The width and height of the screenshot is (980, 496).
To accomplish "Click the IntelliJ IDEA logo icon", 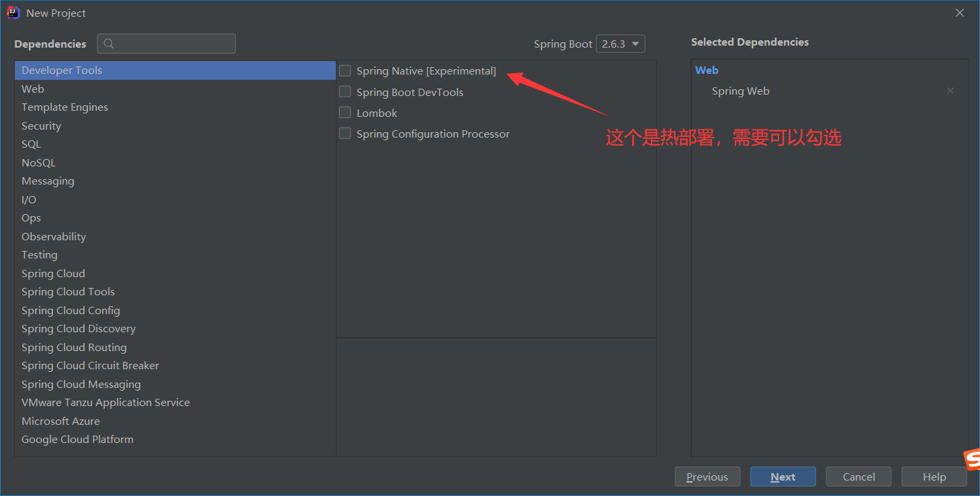I will (13, 13).
